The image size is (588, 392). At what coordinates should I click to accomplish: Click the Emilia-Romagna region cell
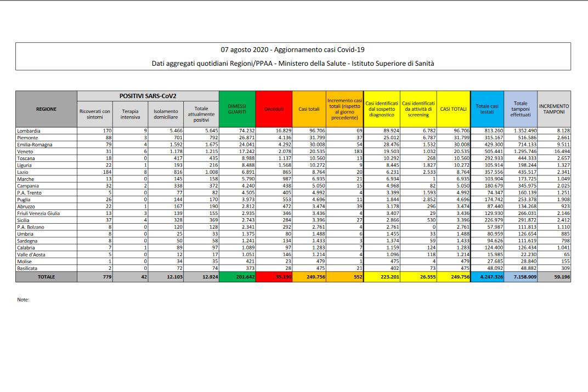[x=35, y=145]
